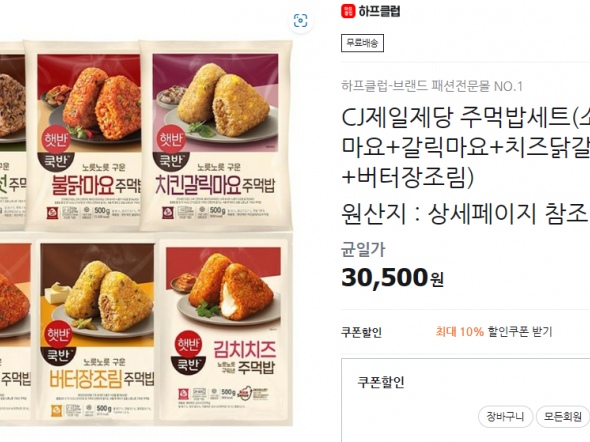The height and width of the screenshot is (442, 590).
Task: Click the 쿠폰할인 heading inside coupon box
Action: [x=380, y=382]
